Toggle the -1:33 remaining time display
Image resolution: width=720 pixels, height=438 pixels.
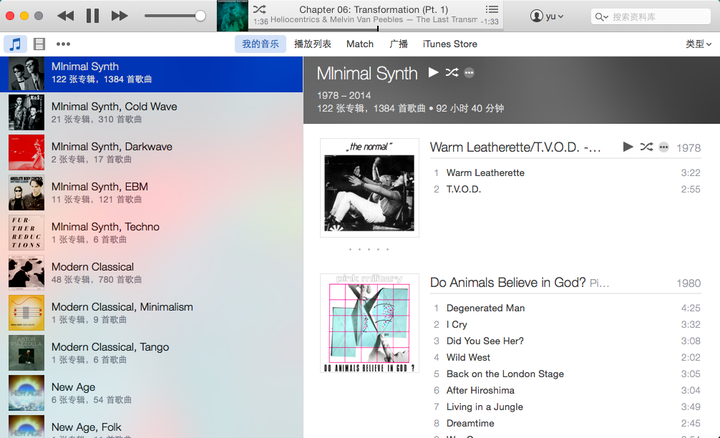click(x=489, y=22)
